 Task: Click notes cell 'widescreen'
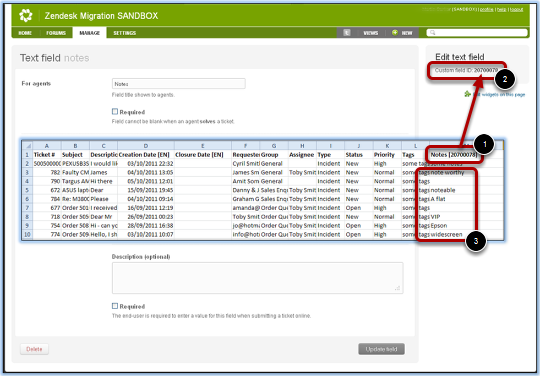click(446, 234)
